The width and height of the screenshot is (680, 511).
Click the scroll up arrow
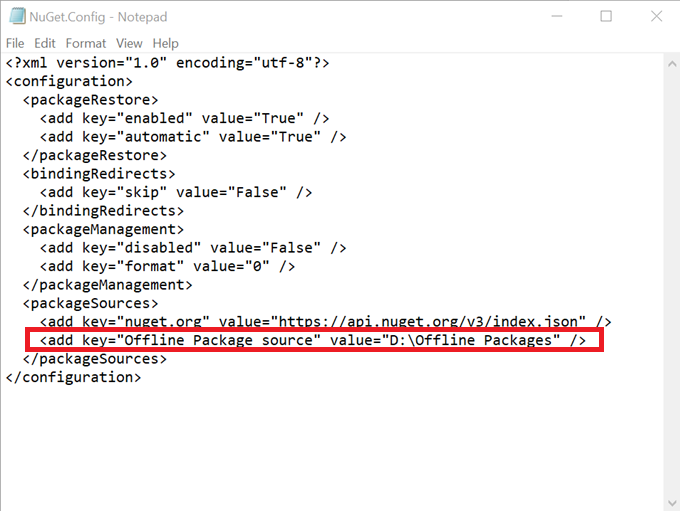(672, 64)
